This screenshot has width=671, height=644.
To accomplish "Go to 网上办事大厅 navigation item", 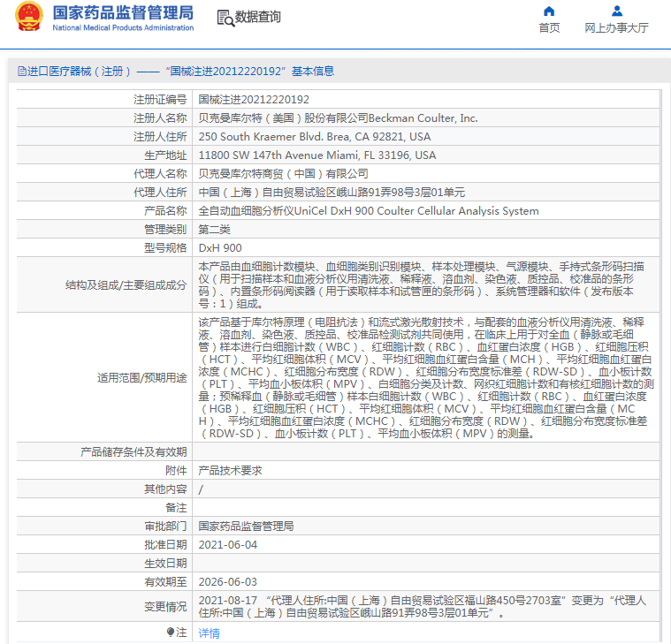I will coord(617,27).
